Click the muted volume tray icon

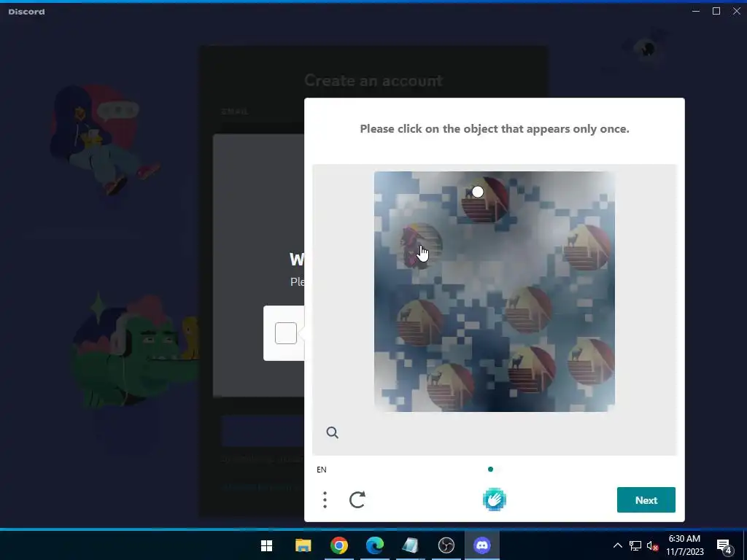pyautogui.click(x=653, y=545)
